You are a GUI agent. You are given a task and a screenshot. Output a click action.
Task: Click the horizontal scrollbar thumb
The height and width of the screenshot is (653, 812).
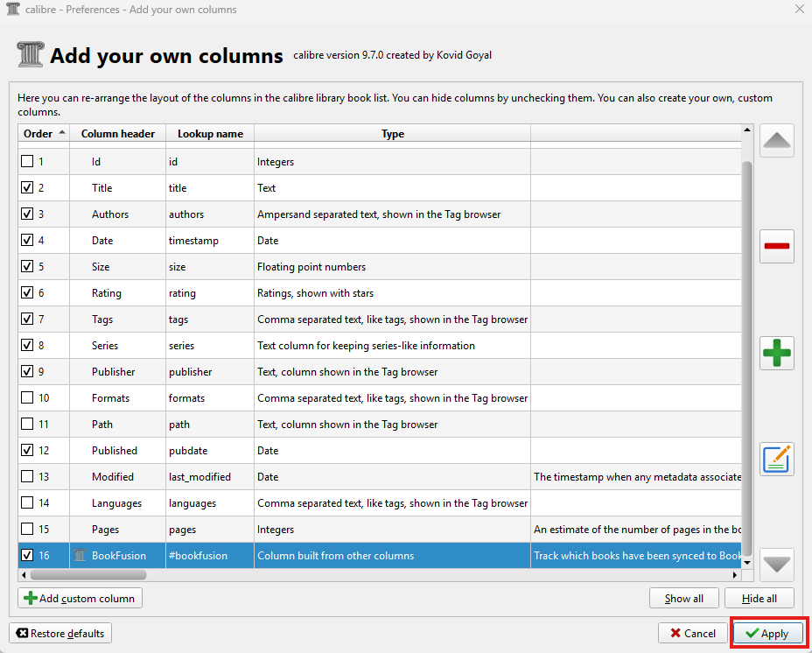pyautogui.click(x=88, y=575)
